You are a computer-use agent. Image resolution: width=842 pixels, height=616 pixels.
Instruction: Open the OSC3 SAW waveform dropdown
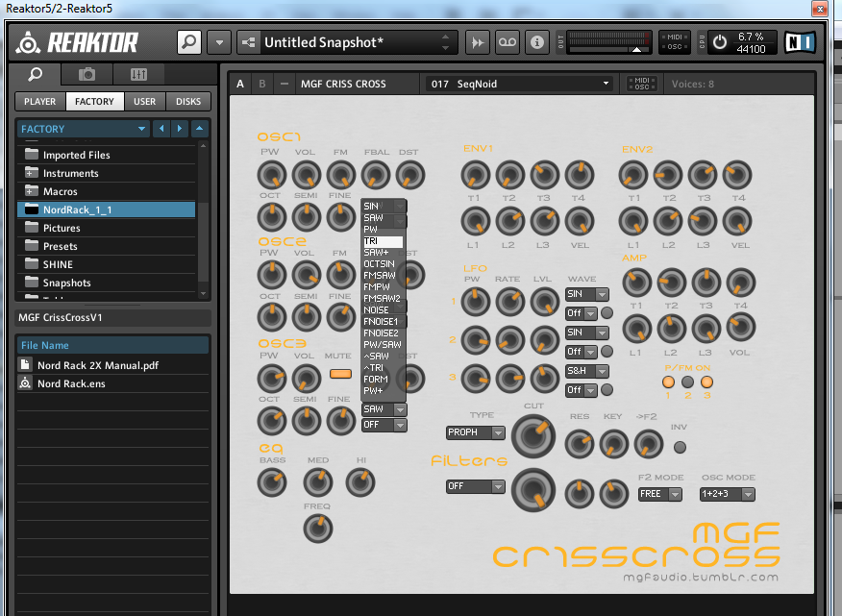pos(384,409)
